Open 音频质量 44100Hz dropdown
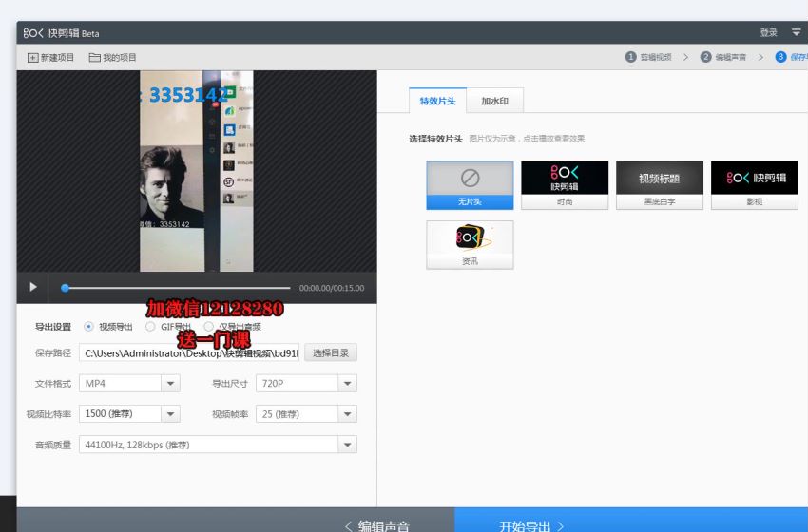This screenshot has width=808, height=532. click(x=218, y=445)
